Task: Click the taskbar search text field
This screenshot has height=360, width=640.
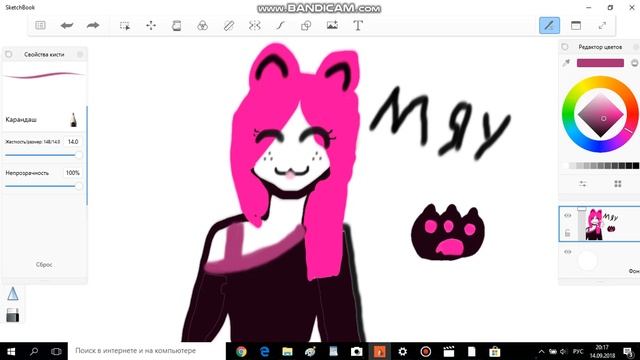Action: pyautogui.click(x=147, y=351)
